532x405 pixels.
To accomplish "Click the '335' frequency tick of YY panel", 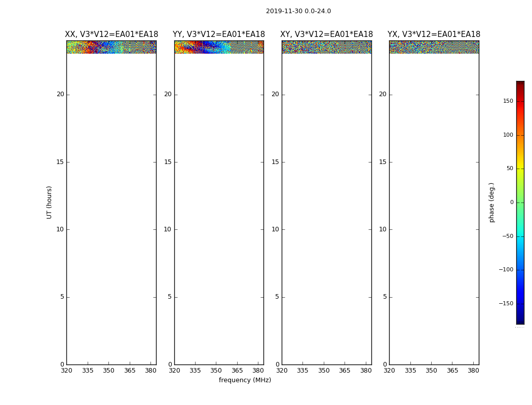I will [x=195, y=371].
